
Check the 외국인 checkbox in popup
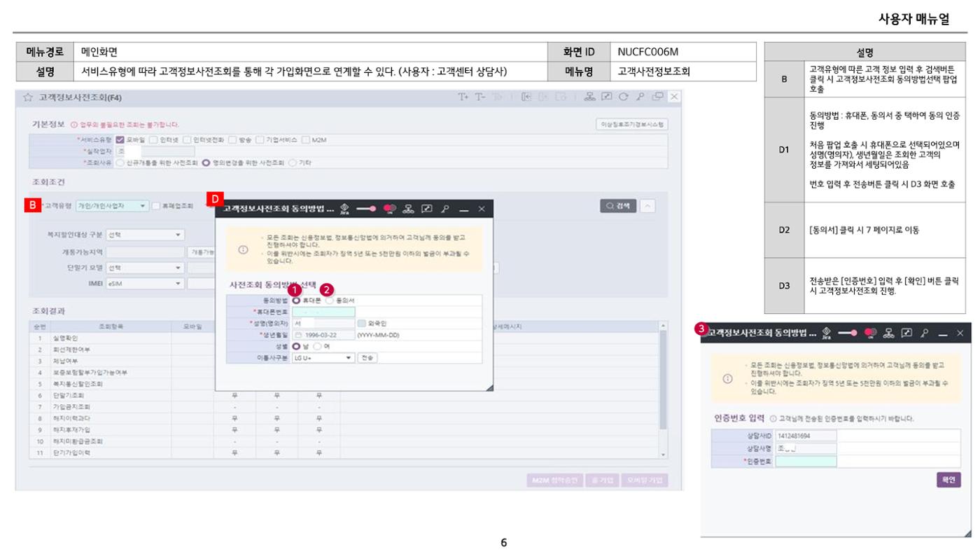[361, 324]
